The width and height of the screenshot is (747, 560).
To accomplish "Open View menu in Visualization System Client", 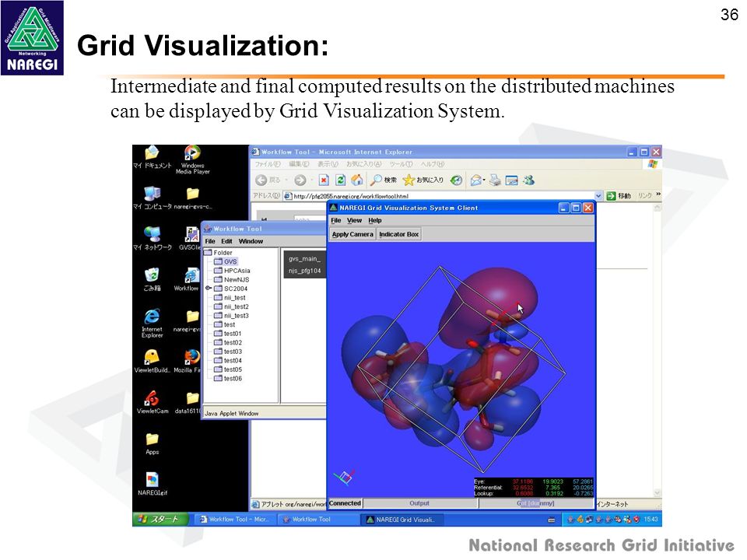I will click(x=354, y=220).
